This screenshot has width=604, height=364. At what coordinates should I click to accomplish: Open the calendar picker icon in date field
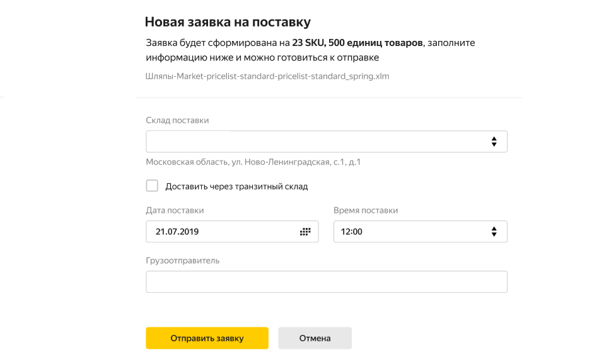pyautogui.click(x=305, y=232)
